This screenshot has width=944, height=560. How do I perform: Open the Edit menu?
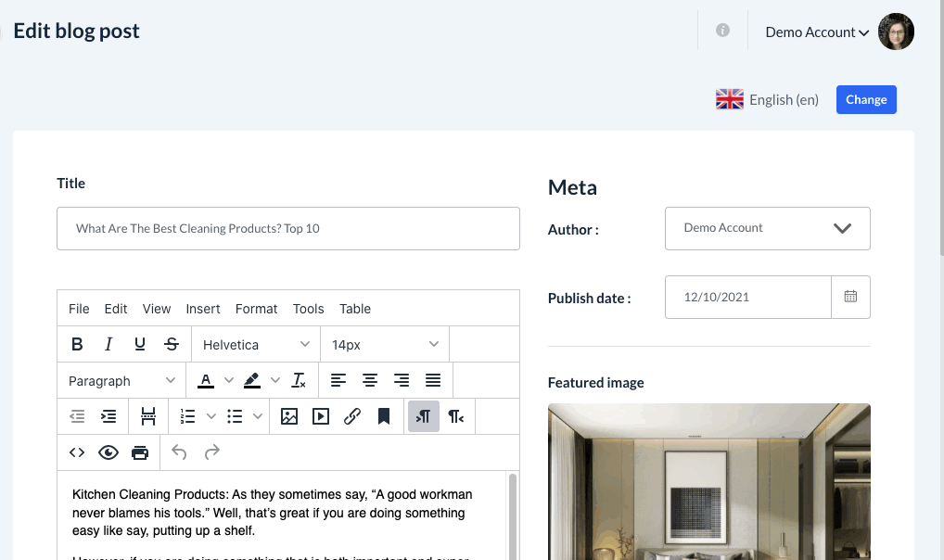[116, 309]
